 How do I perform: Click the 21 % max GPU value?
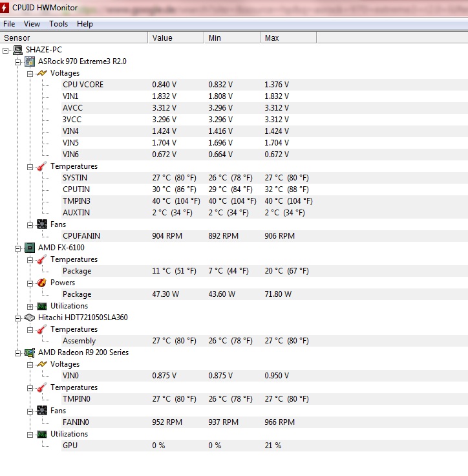click(273, 446)
